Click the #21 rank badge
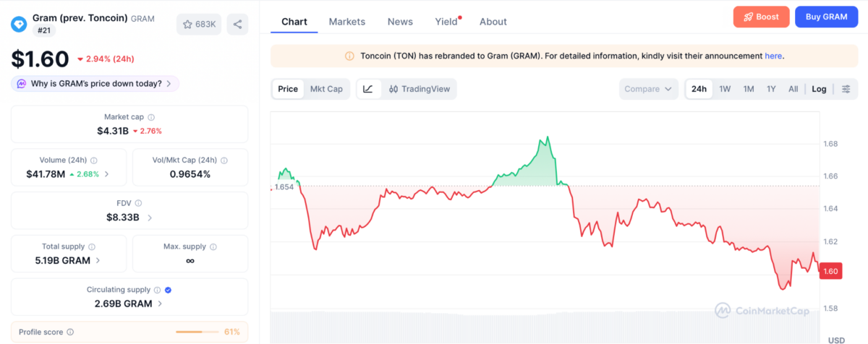 tap(44, 30)
